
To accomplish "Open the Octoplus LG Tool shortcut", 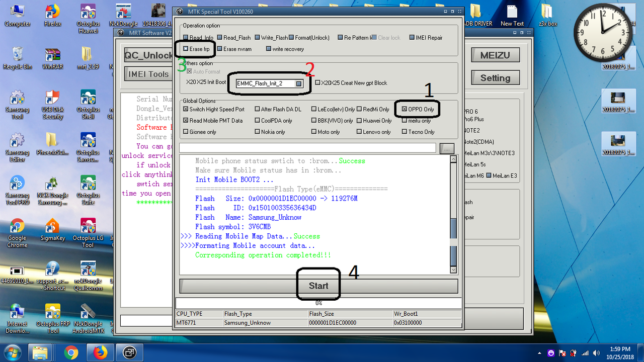I will coord(88,233).
